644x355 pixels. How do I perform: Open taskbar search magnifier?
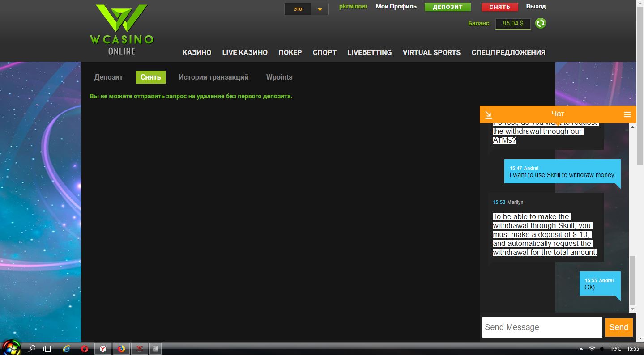(32, 349)
